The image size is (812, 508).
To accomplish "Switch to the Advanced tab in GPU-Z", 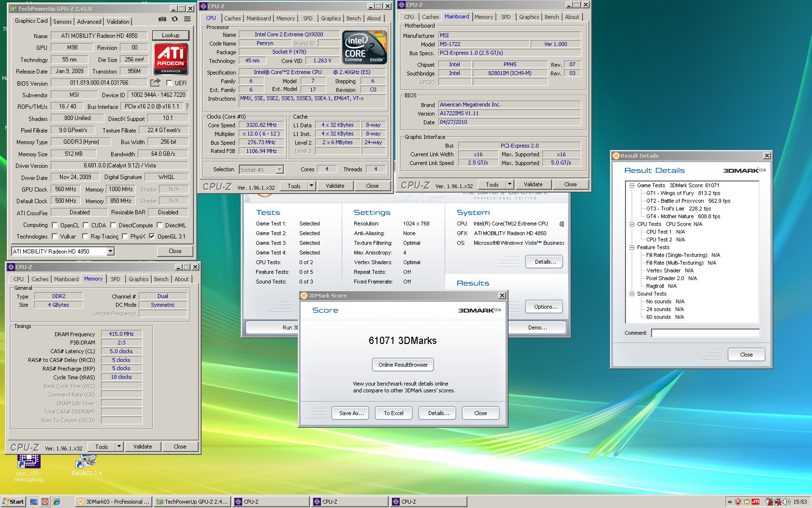I will coord(89,22).
